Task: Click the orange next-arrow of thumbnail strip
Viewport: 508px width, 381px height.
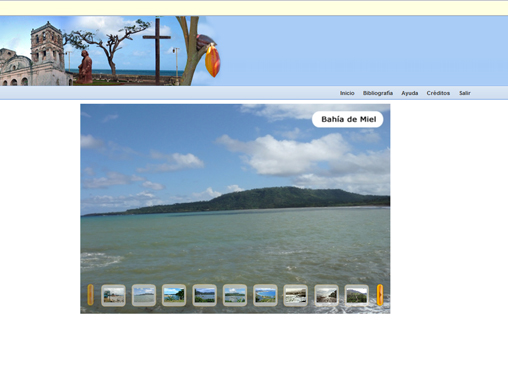Action: pyautogui.click(x=380, y=295)
